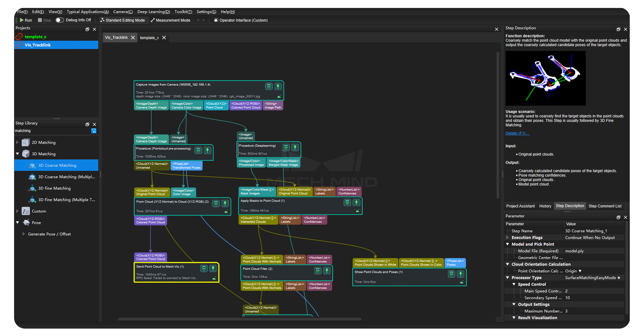Image resolution: width=644 pixels, height=336 pixels.
Task: Toggle Debug Info switch
Action: 59,20
